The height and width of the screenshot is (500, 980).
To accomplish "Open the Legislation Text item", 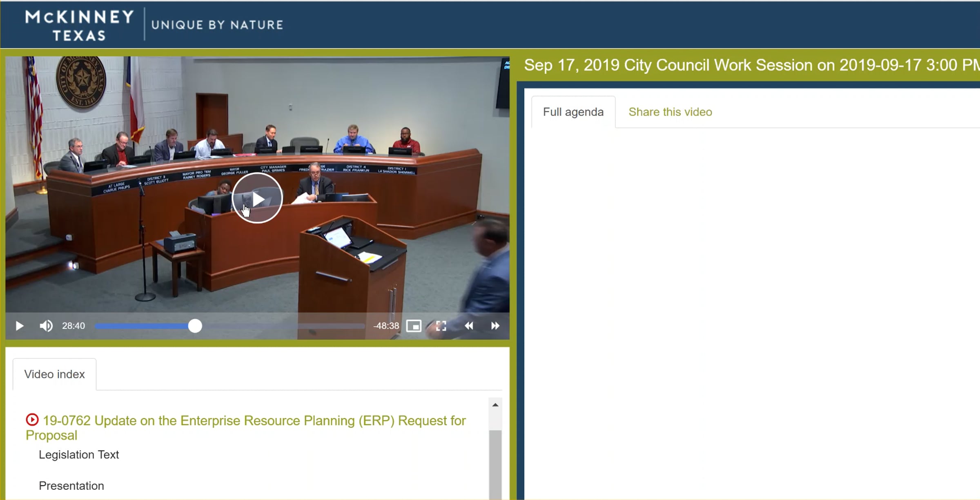I will click(x=79, y=455).
